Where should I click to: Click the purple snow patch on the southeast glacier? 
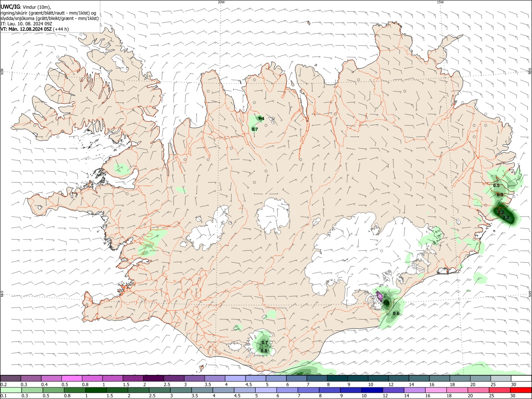click(379, 296)
